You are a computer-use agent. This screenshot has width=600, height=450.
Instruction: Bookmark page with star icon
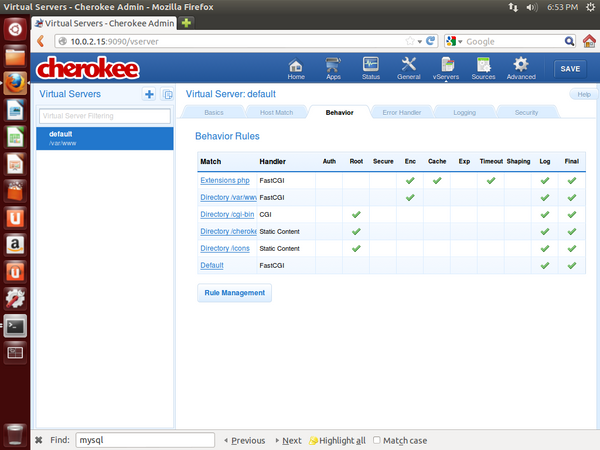tap(409, 41)
